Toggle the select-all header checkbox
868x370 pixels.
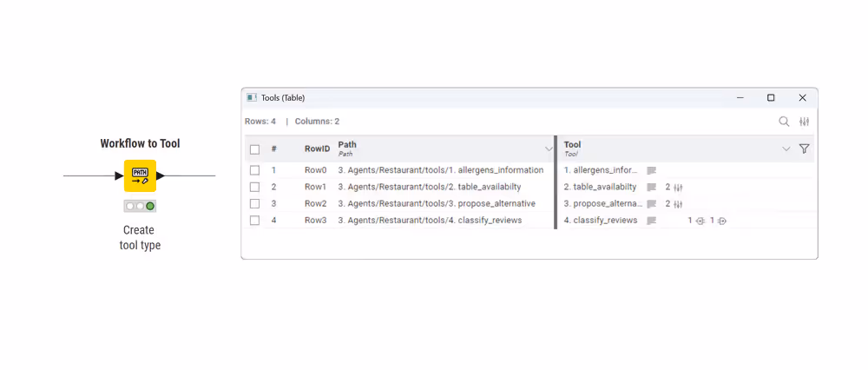point(254,149)
